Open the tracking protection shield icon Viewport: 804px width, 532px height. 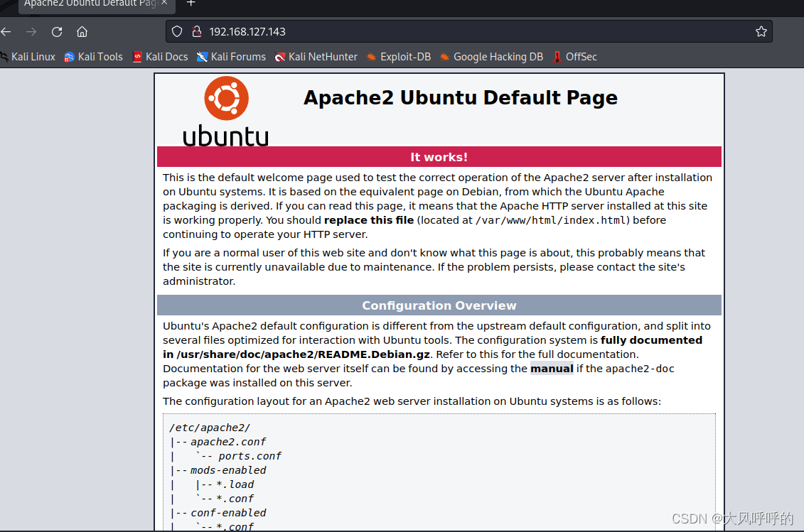[x=177, y=32]
